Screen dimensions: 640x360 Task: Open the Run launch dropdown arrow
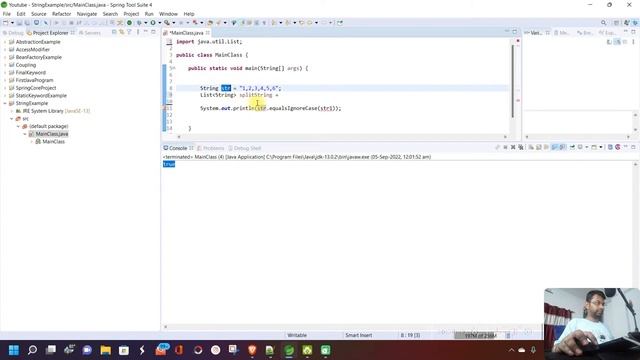(x=160, y=23)
